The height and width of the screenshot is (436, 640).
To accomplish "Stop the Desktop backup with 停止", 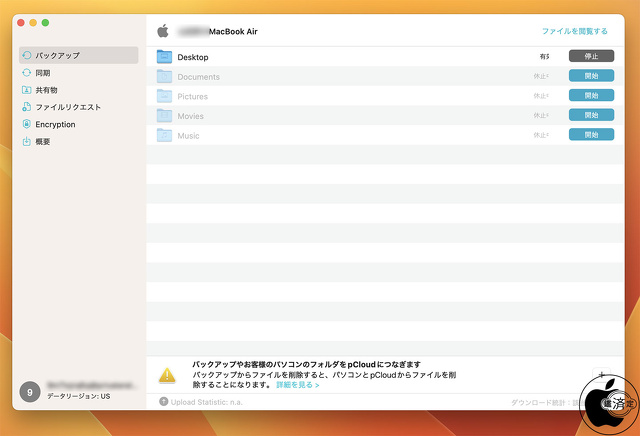I will click(591, 56).
